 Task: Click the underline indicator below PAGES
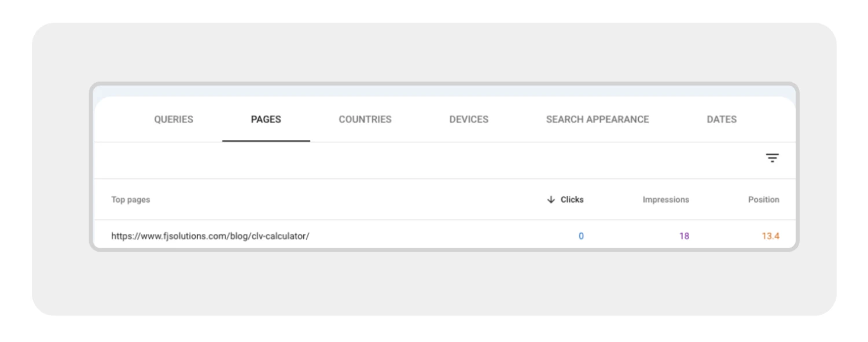266,141
